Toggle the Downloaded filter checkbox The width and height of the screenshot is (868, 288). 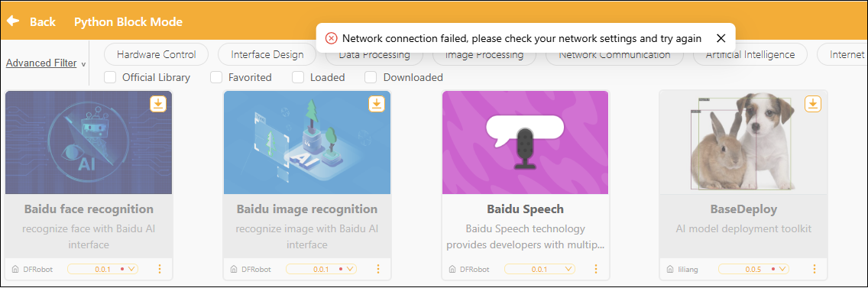coord(371,77)
